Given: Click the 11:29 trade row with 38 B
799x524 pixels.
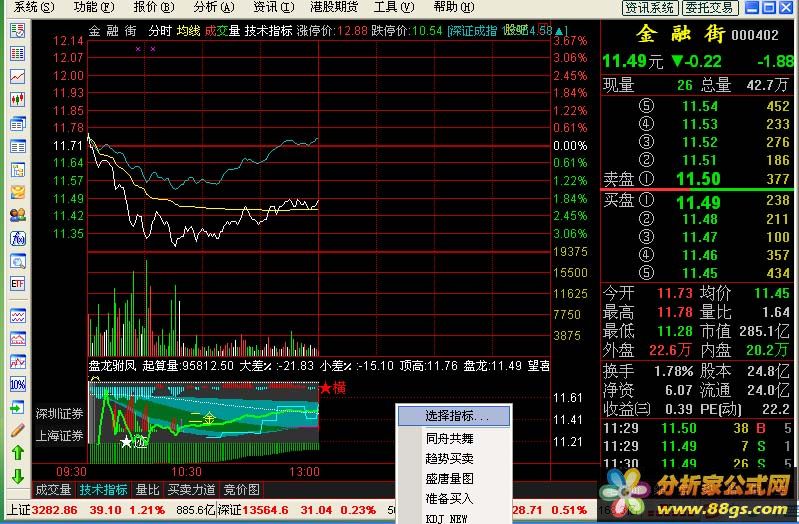Looking at the screenshot, I should pyautogui.click(x=698, y=428).
